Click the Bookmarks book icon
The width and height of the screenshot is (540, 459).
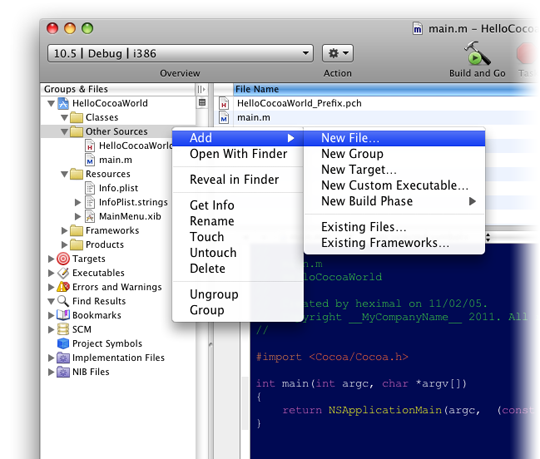coord(63,315)
